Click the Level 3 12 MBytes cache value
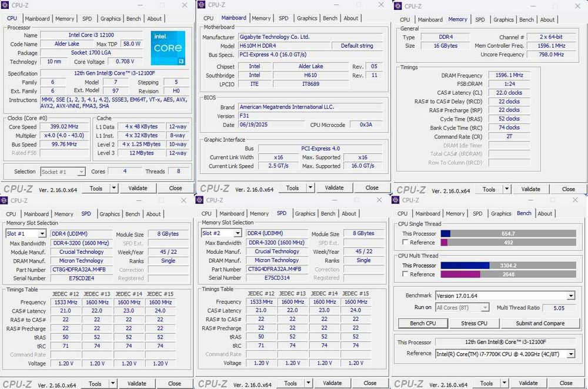The height and width of the screenshot is (389, 588). pyautogui.click(x=141, y=153)
